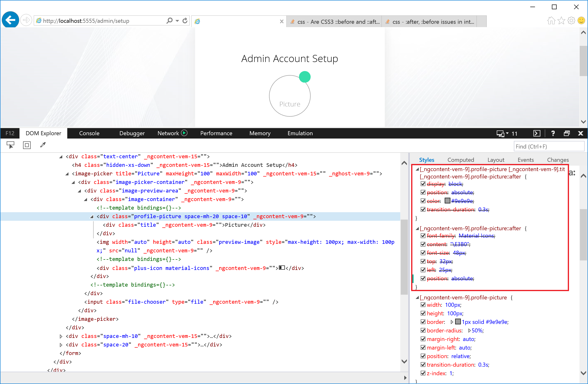Screen dimensions: 588x384
Task: Unpin the developer tools window
Action: (x=567, y=133)
